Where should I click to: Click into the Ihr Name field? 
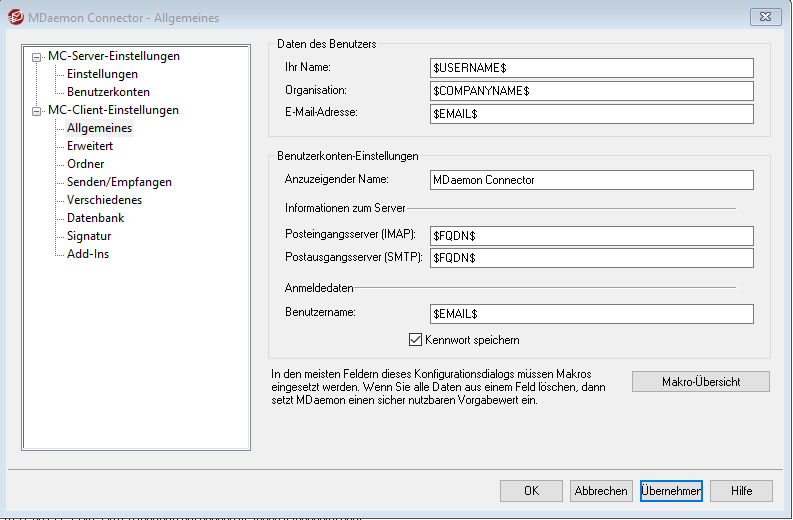[590, 68]
